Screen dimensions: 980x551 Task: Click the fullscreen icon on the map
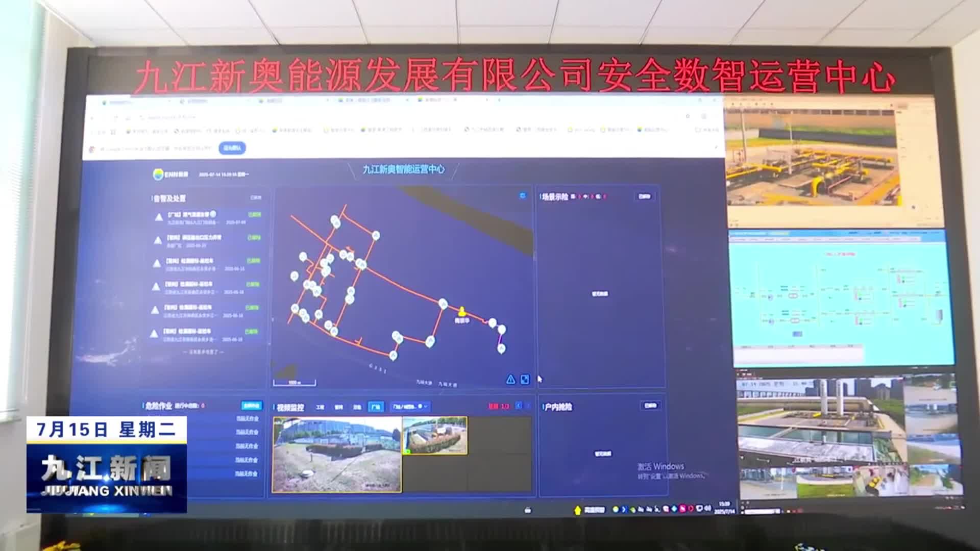coord(525,380)
